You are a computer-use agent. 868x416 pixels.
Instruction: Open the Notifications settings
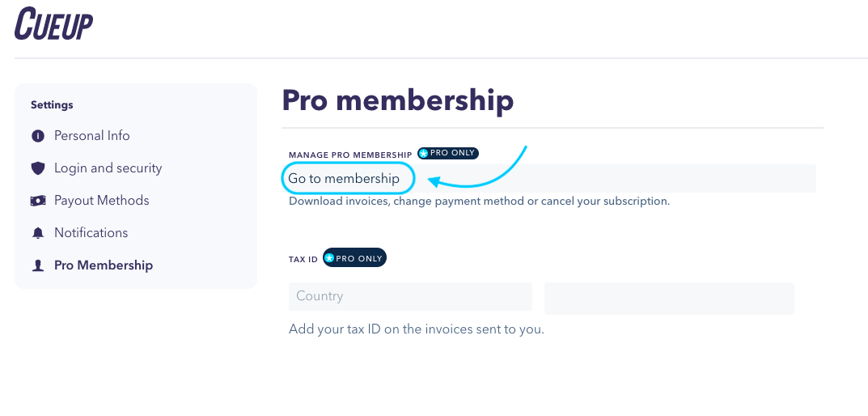pos(91,233)
